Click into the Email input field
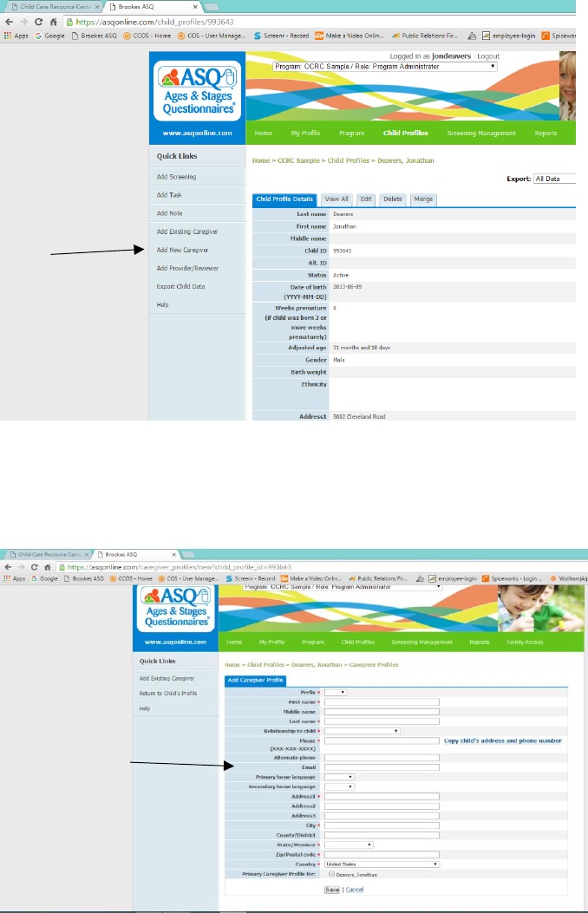 (x=382, y=767)
